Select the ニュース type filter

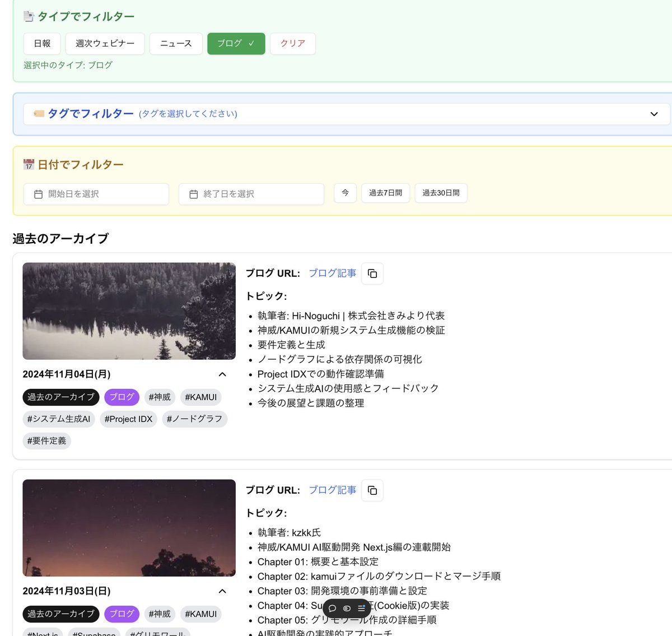176,44
